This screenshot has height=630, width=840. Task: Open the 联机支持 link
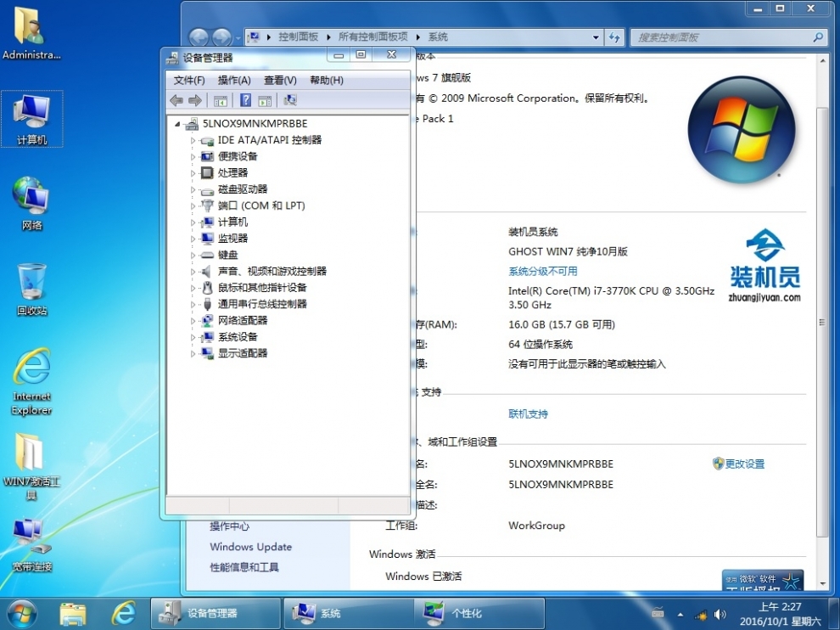point(528,413)
